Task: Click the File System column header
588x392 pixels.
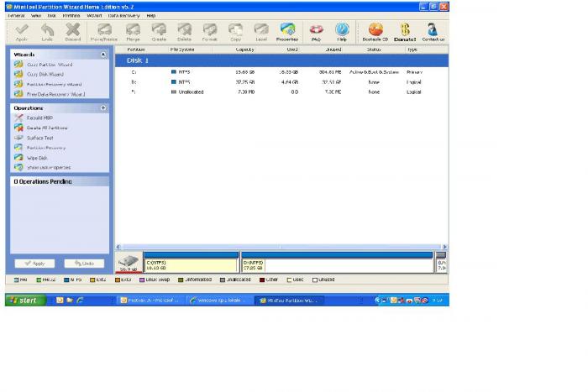Action: (x=182, y=50)
